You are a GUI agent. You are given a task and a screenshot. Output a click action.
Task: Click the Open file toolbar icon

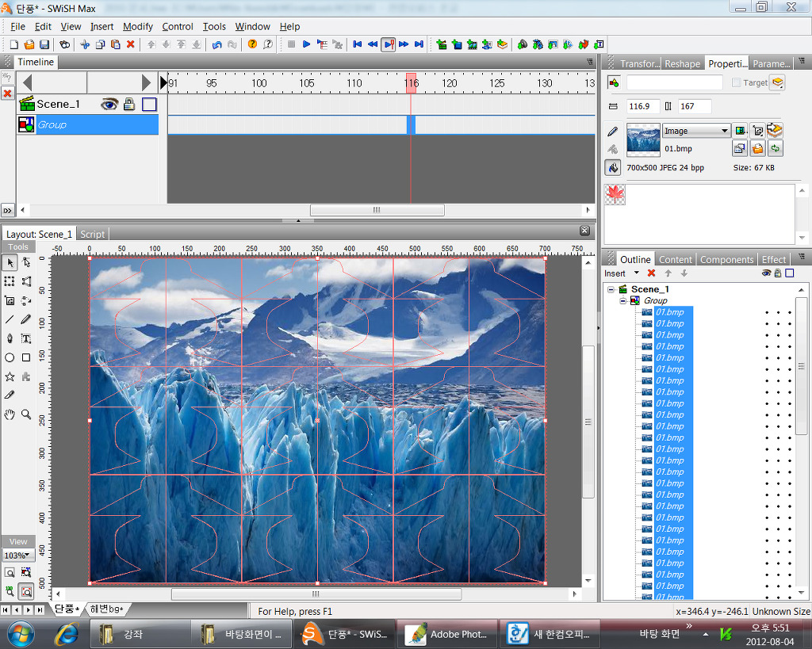[29, 44]
